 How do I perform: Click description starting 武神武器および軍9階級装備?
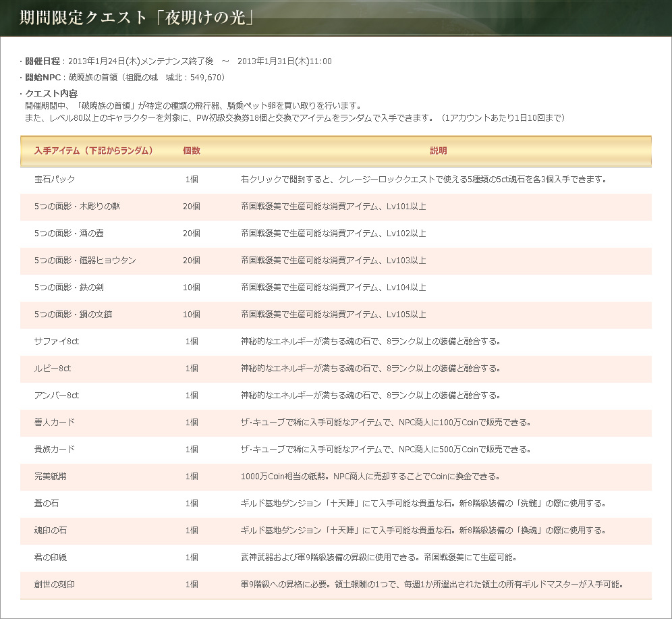click(x=379, y=558)
